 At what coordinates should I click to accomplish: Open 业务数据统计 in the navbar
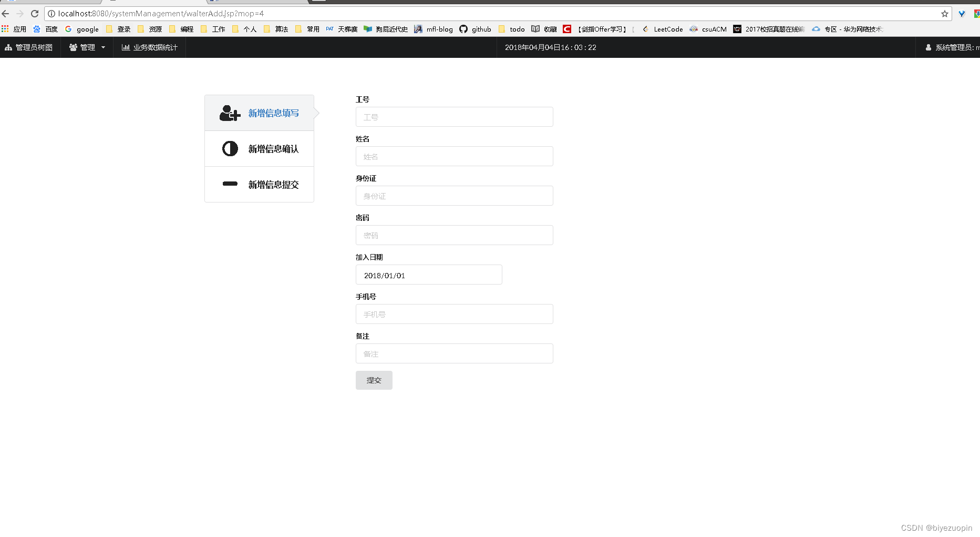pyautogui.click(x=150, y=47)
